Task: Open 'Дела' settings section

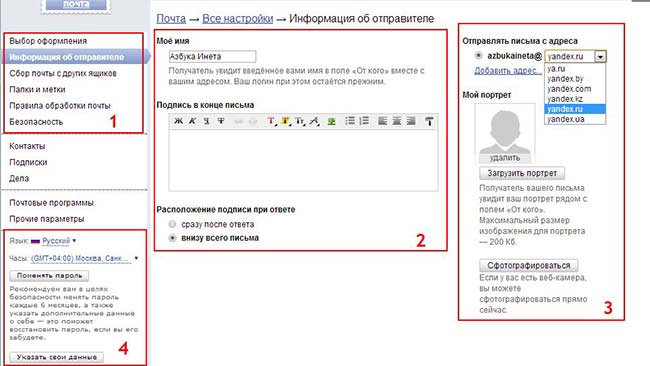Action: pos(19,178)
